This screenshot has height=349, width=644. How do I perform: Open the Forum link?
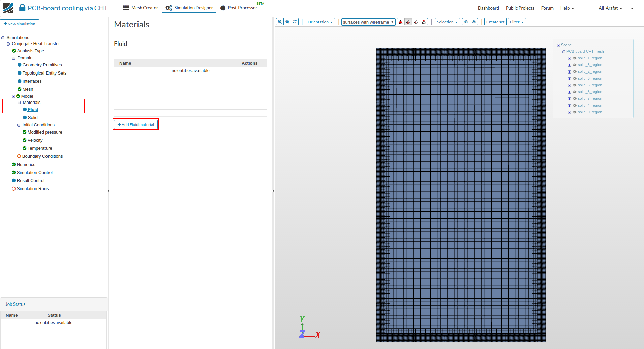547,8
